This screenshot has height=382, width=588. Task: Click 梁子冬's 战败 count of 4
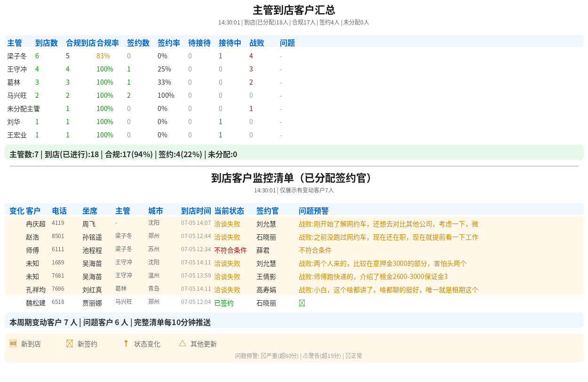click(x=251, y=56)
